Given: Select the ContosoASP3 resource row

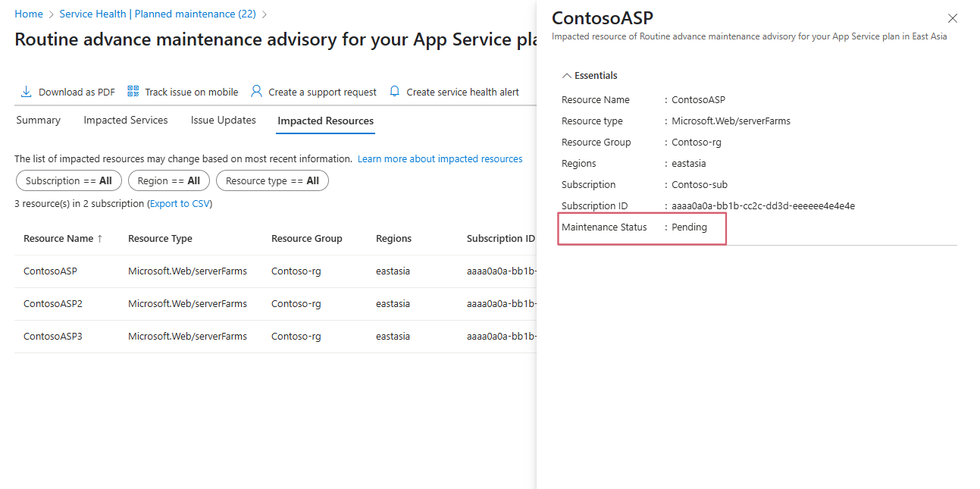Looking at the screenshot, I should tap(52, 337).
